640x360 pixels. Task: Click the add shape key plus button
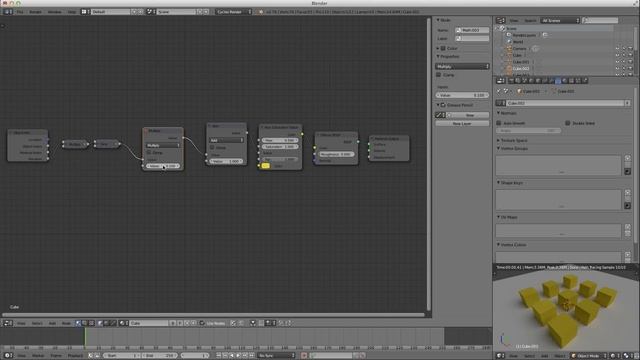click(x=627, y=193)
